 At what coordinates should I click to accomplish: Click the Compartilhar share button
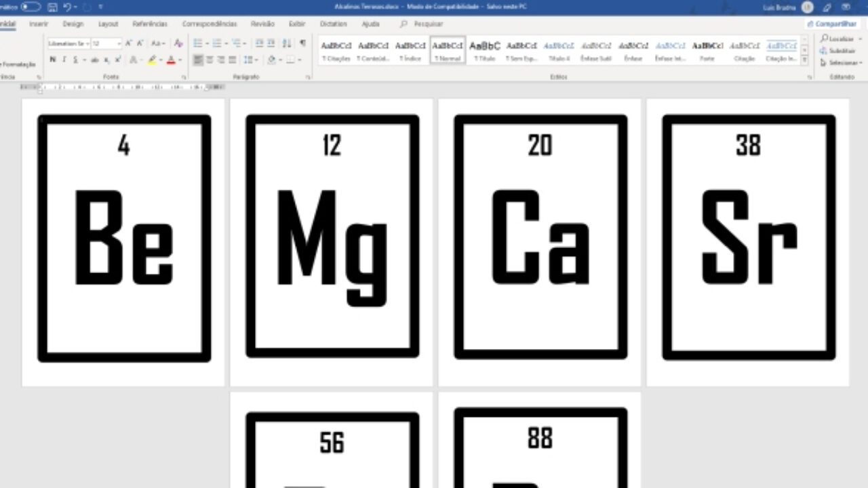pyautogui.click(x=831, y=24)
